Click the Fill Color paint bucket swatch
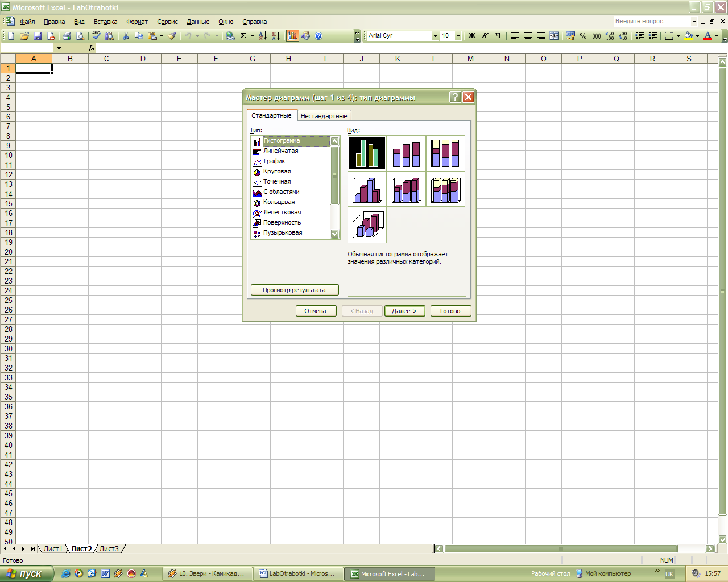The height and width of the screenshot is (582, 728). 688,36
